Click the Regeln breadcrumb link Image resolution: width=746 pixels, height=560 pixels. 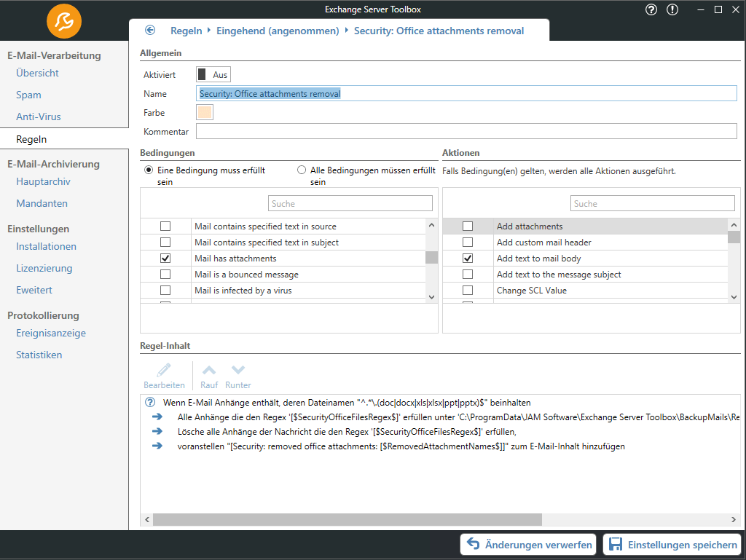[x=186, y=31]
